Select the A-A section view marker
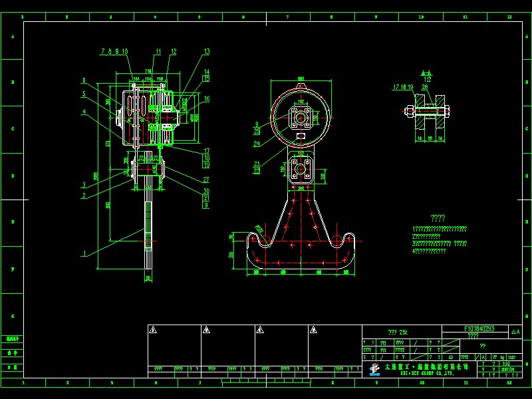 click(426, 73)
